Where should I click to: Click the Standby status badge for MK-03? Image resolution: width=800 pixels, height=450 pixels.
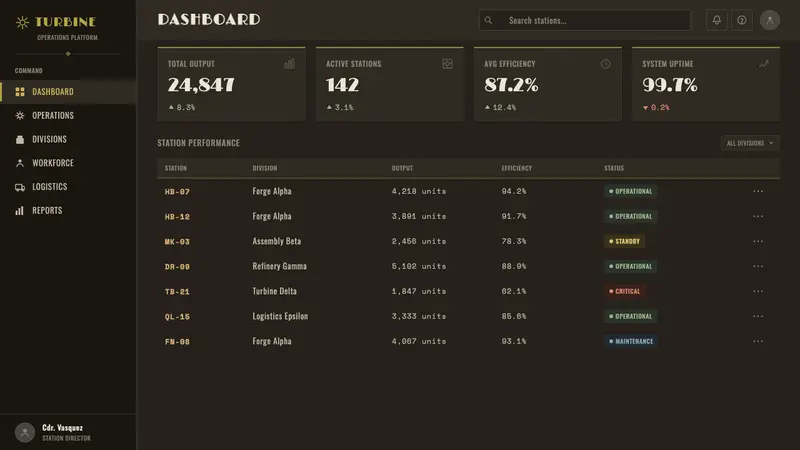point(624,241)
